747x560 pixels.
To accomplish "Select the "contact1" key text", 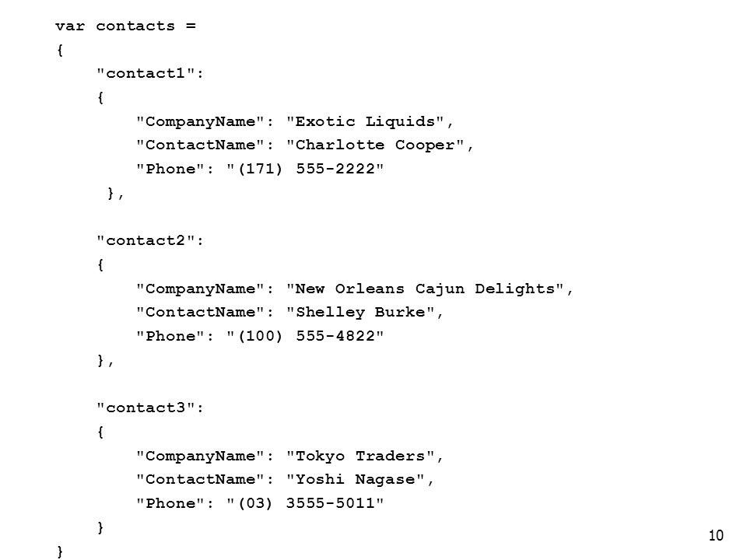I will point(146,73).
